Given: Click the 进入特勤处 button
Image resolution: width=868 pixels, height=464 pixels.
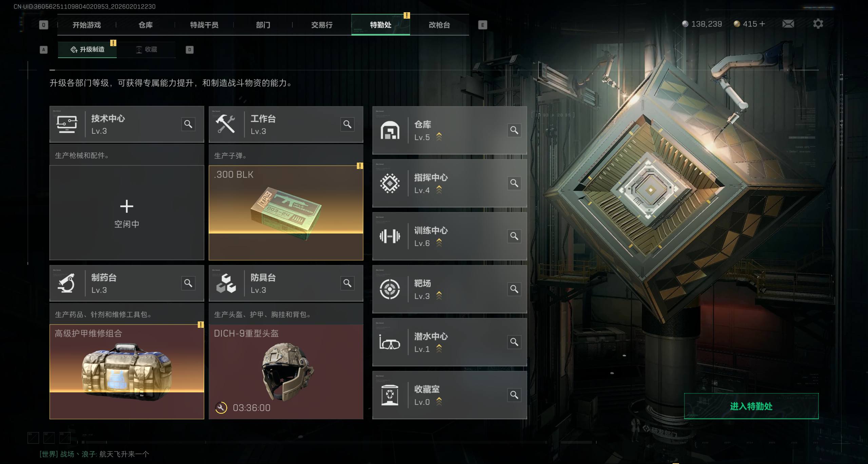Looking at the screenshot, I should (751, 406).
